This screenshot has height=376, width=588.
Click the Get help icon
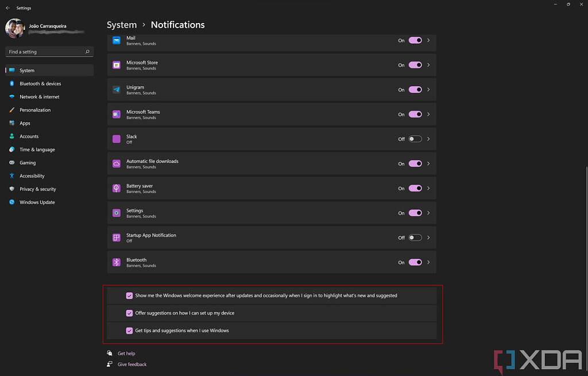(x=110, y=354)
